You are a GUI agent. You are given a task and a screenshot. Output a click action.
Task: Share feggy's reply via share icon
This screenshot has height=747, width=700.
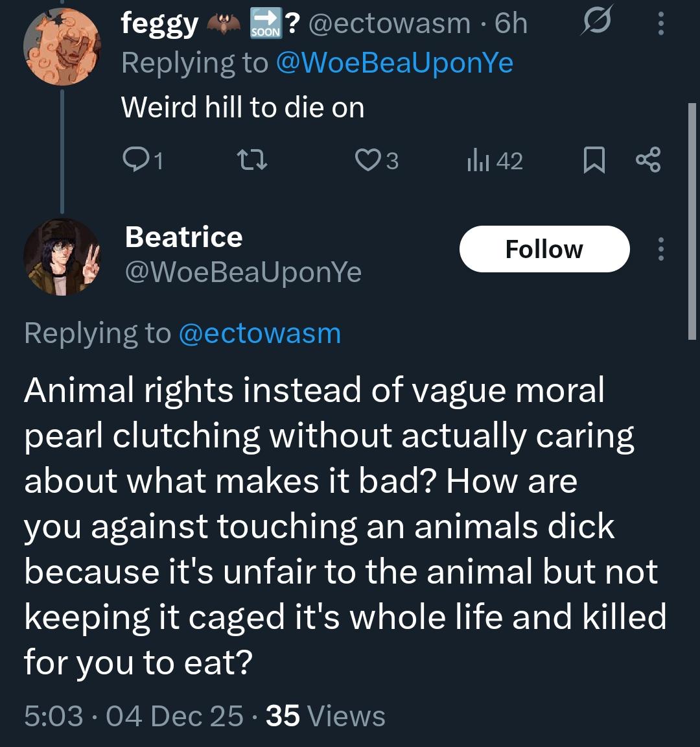pyautogui.click(x=648, y=160)
